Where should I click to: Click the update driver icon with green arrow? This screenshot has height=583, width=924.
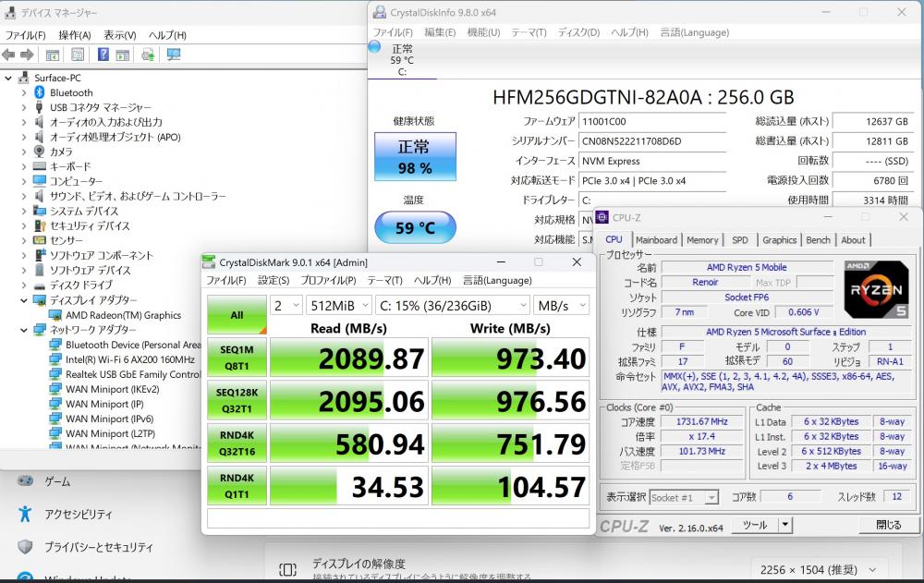148,55
